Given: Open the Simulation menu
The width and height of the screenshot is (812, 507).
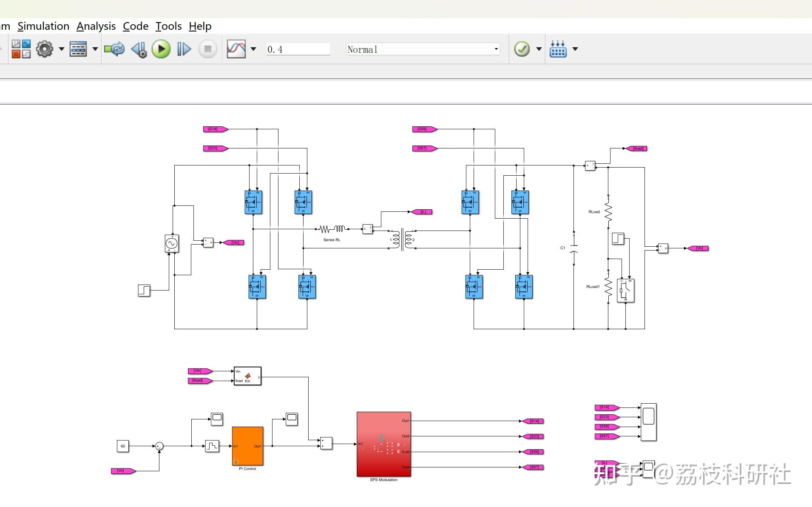Looking at the screenshot, I should click(x=43, y=26).
